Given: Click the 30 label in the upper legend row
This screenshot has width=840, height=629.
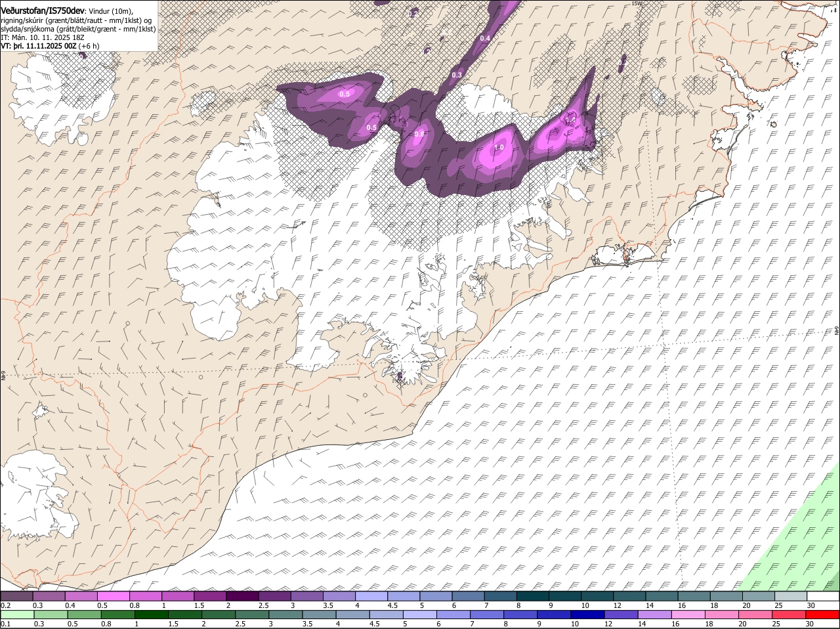Looking at the screenshot, I should click(x=811, y=605).
